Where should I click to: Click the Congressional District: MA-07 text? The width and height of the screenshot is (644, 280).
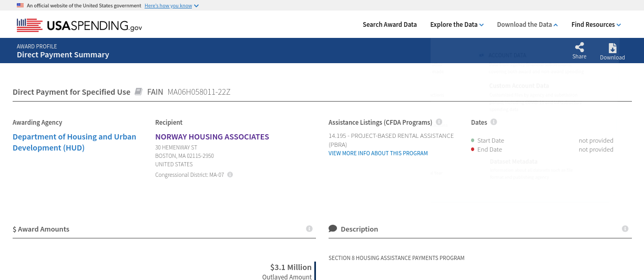click(189, 175)
